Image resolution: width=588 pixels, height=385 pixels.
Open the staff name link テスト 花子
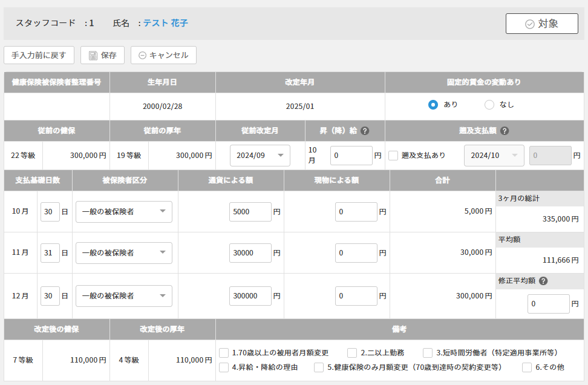[x=165, y=24]
